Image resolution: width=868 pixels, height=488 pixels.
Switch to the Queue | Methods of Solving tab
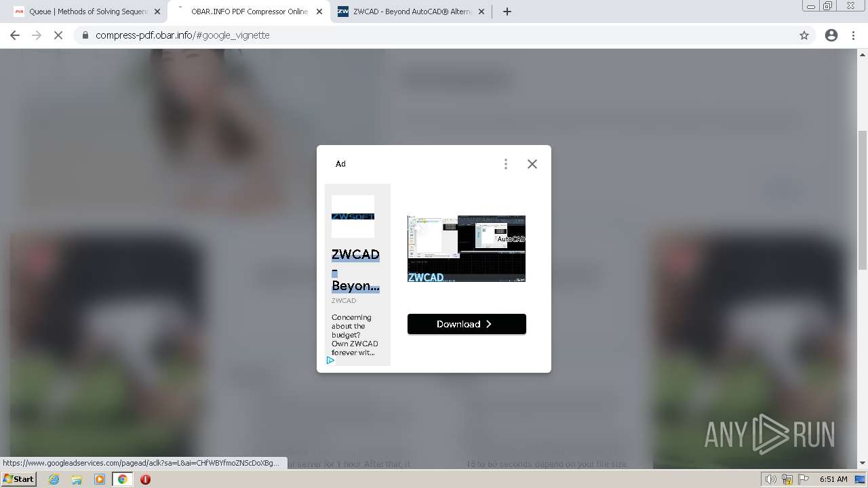pyautogui.click(x=87, y=12)
